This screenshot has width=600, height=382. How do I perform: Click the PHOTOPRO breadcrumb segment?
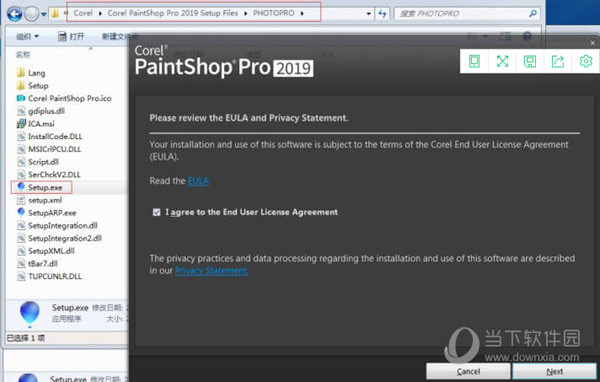click(x=274, y=13)
